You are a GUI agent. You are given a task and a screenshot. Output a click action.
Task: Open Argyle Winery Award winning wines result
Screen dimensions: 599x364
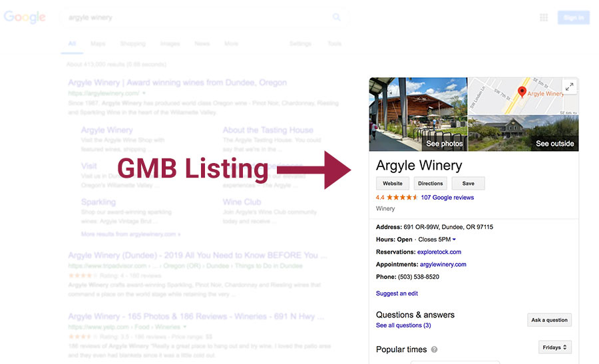(x=177, y=83)
